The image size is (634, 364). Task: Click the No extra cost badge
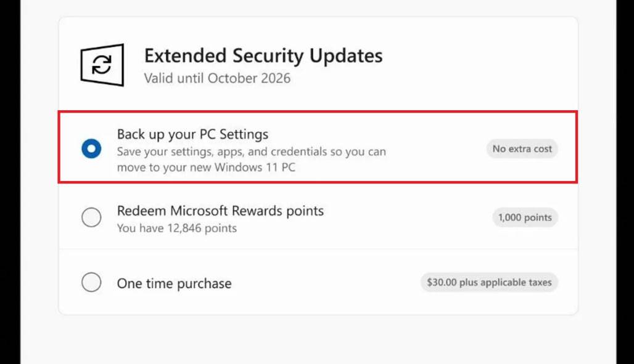coord(522,148)
